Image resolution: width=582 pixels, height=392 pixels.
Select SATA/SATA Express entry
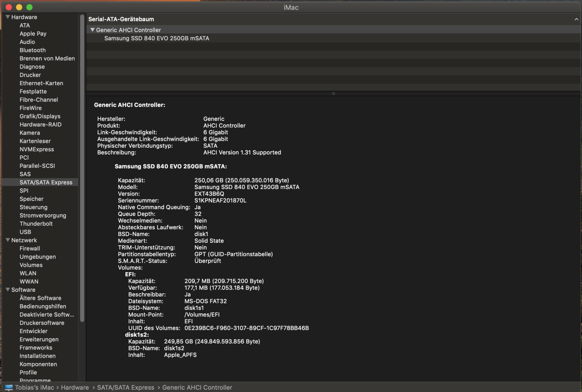pos(46,182)
